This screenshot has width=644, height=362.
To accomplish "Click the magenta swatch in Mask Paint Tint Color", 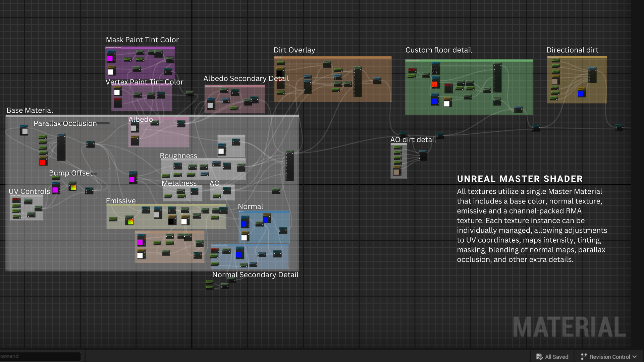I will tap(110, 59).
